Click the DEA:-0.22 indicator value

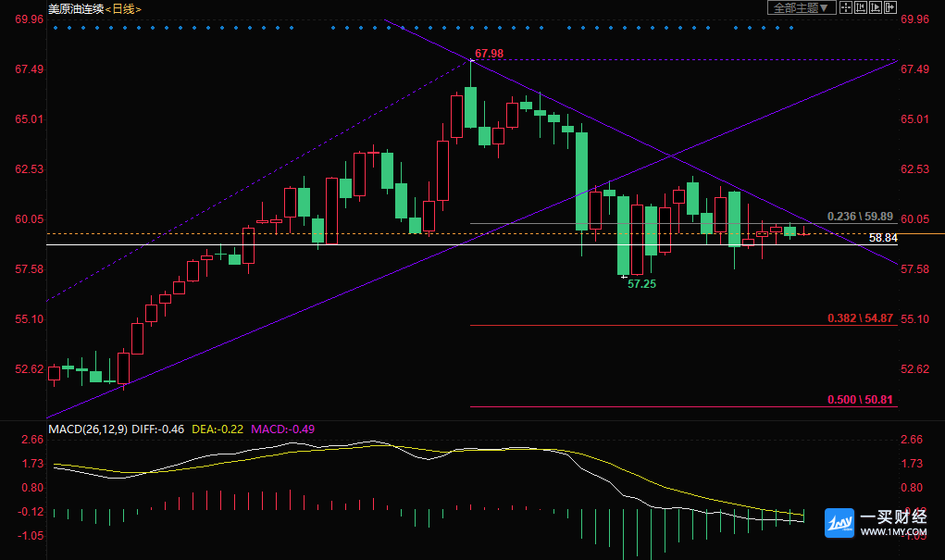click(x=218, y=429)
